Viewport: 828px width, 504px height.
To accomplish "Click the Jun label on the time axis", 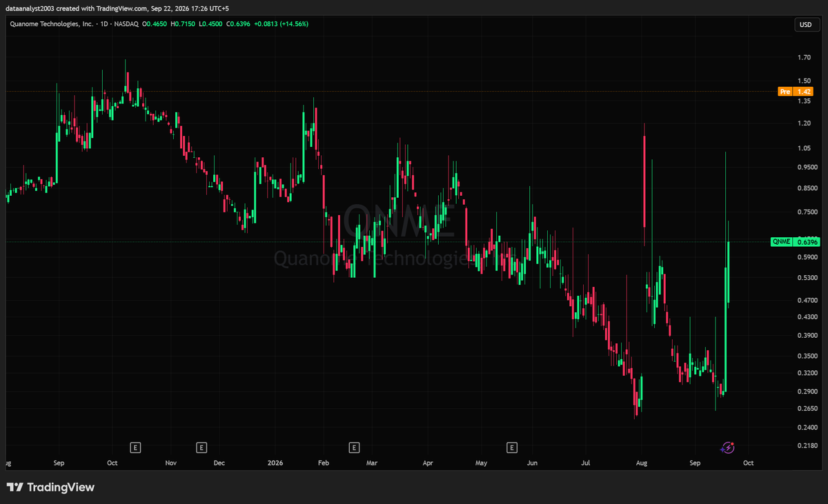I will [x=532, y=463].
